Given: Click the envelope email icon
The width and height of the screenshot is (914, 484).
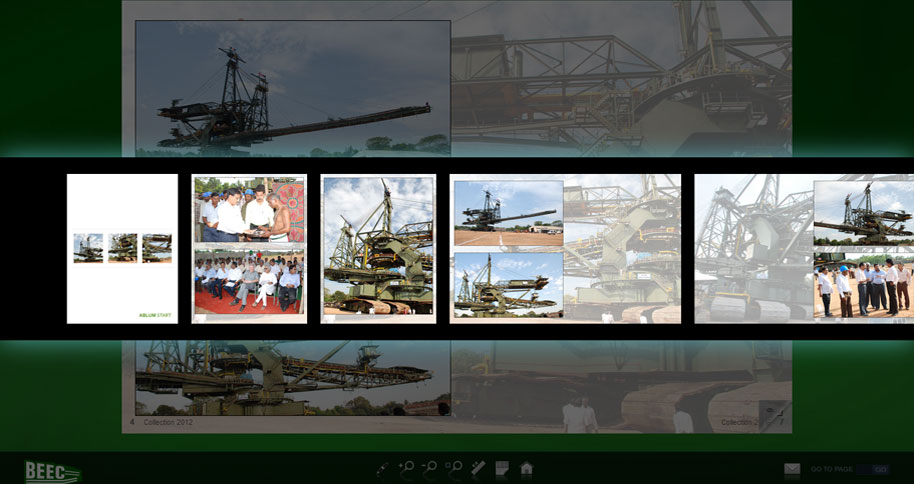Looking at the screenshot, I should [792, 469].
